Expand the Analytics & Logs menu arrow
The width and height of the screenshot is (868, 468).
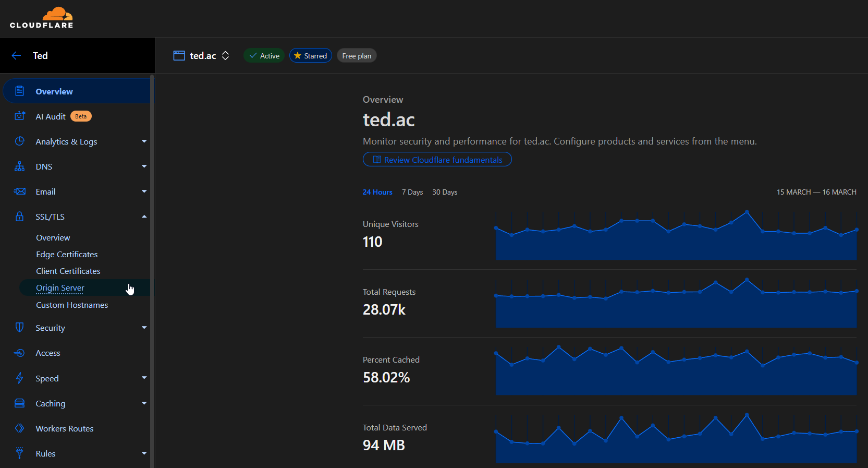click(144, 141)
